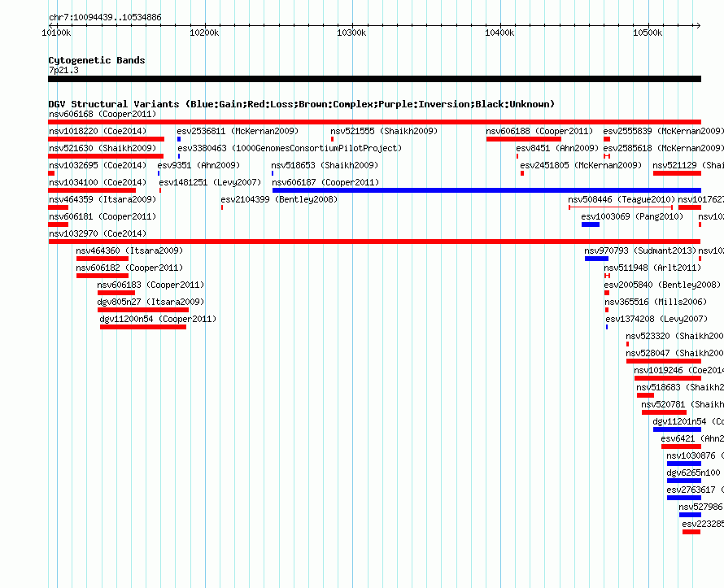This screenshot has width=724, height=588.
Task: Click nsv606187 (Cooper2011) label
Action: 325,182
